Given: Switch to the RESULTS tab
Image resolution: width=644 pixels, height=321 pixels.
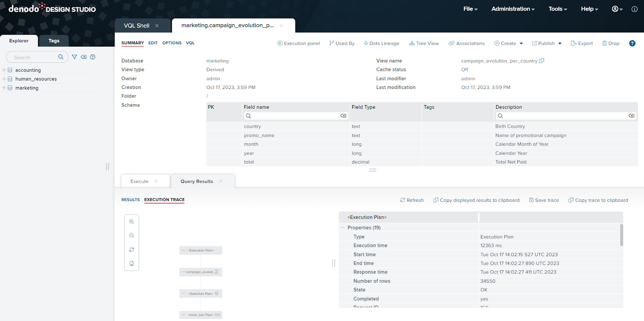Looking at the screenshot, I should coord(130,200).
